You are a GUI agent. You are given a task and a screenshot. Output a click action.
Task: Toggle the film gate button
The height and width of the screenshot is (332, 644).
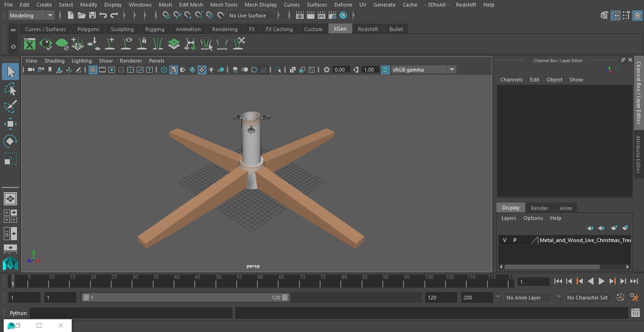click(x=102, y=70)
